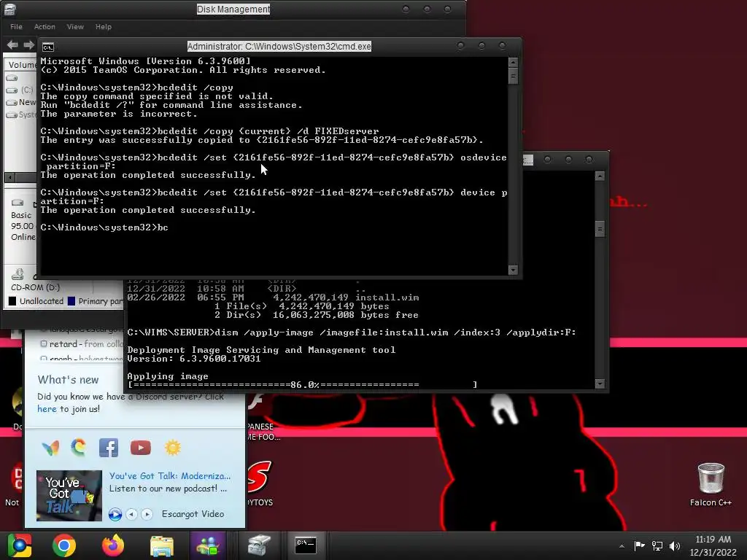Toggle the retard contact checkbox in messenger list

point(44,343)
